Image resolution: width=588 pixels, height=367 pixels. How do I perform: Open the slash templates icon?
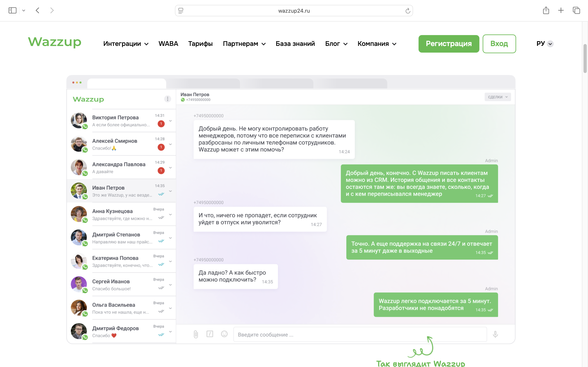pyautogui.click(x=210, y=334)
